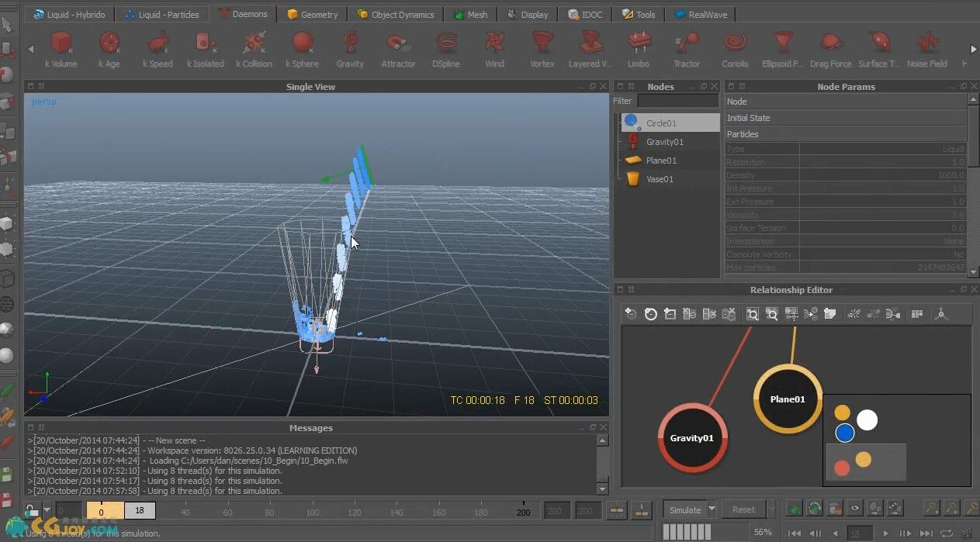This screenshot has height=542, width=980.
Task: Click the Play forward button
Action: (885, 533)
